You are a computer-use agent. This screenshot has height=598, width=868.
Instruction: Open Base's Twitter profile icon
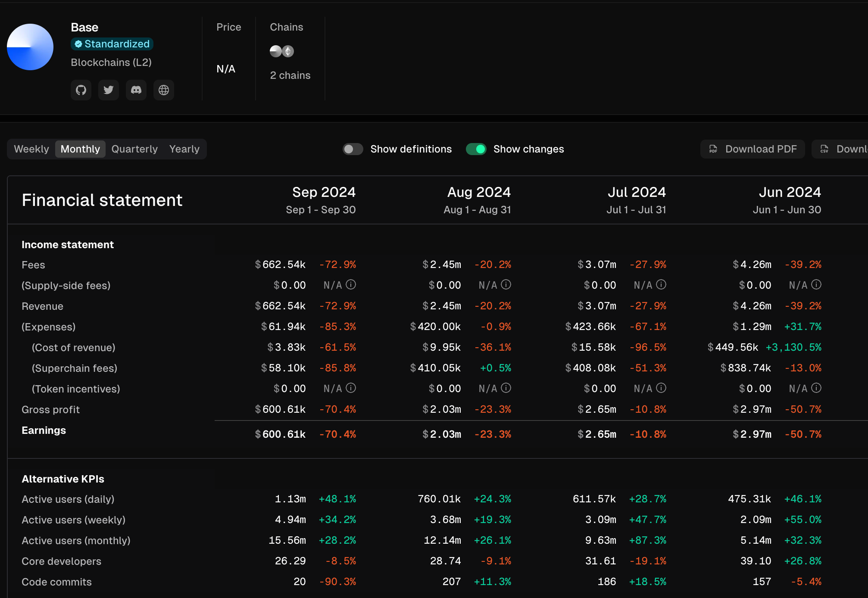[x=109, y=90]
